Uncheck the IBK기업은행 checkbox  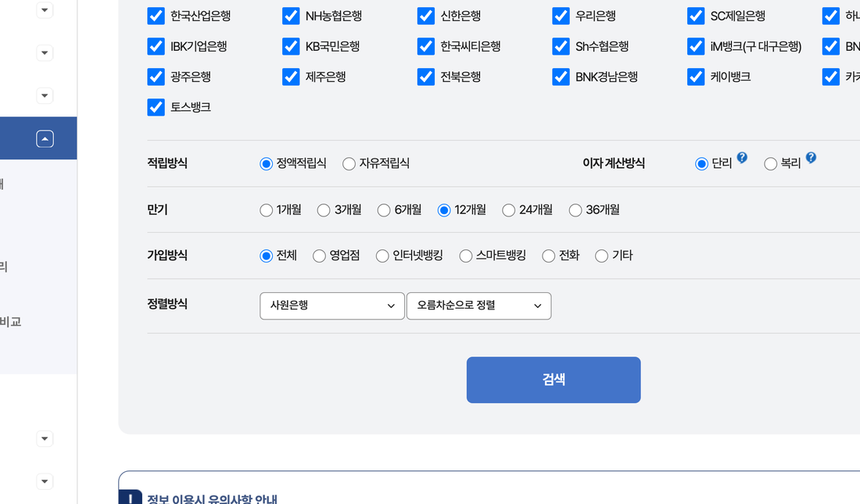click(156, 46)
